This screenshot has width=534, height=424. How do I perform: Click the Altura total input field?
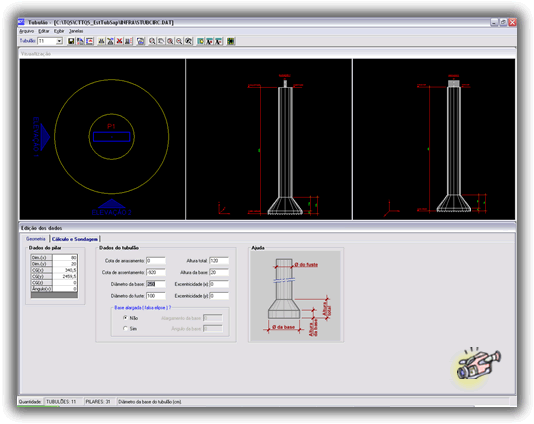click(219, 261)
